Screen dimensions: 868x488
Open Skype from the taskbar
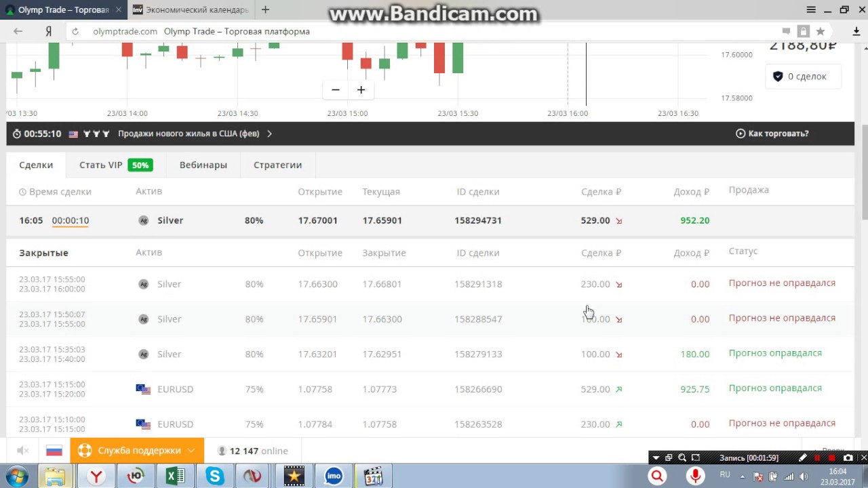[x=215, y=476]
